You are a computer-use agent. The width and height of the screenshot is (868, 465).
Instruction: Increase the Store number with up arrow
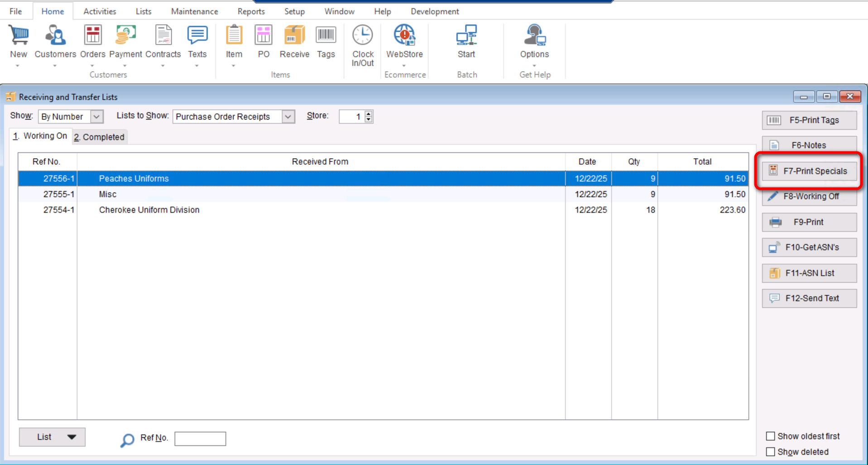(369, 114)
